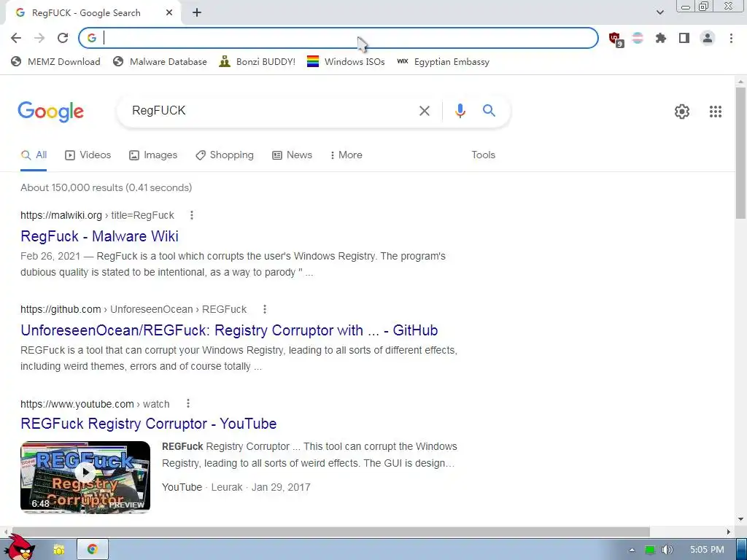Click the Show desktop strip

click(742, 550)
